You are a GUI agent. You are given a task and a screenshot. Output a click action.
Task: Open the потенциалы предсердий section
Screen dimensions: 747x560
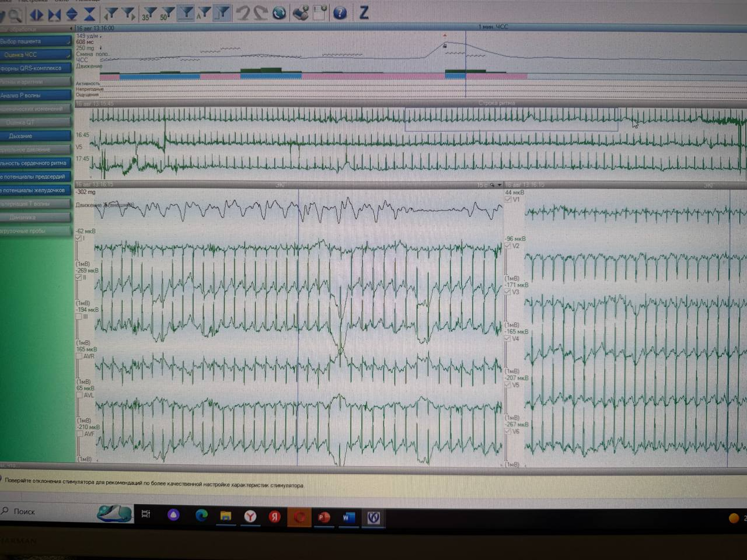coord(35,177)
